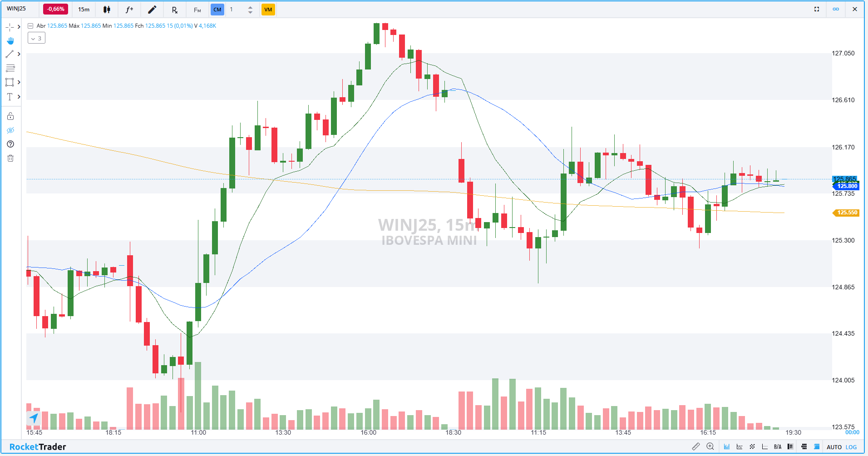Viewport: 868px width, 456px height.
Task: Toggle the side list panel icon
Action: [x=790, y=446]
